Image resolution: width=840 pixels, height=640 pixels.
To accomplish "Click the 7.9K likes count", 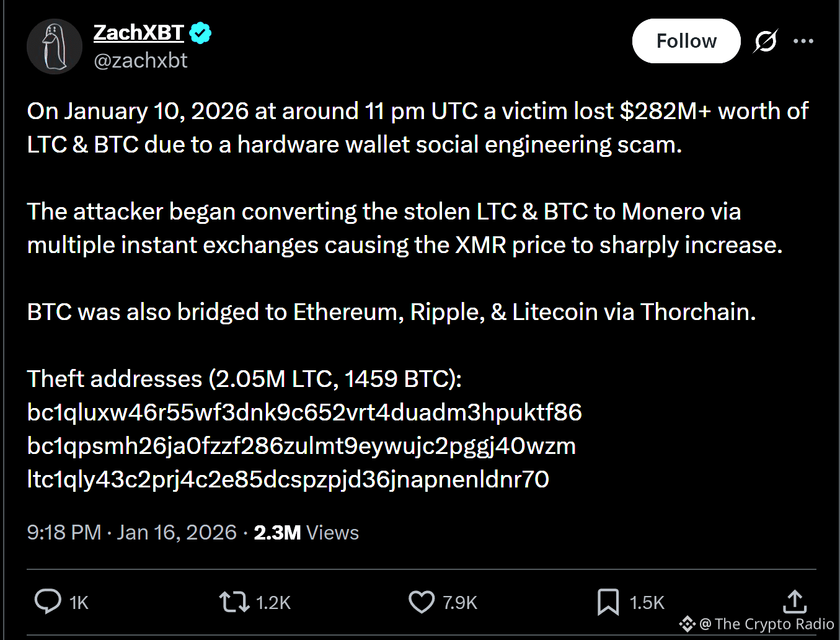I will (x=460, y=602).
